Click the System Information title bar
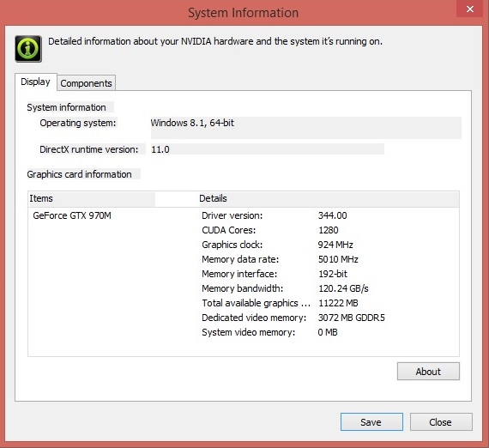The width and height of the screenshot is (489, 448). click(x=244, y=13)
